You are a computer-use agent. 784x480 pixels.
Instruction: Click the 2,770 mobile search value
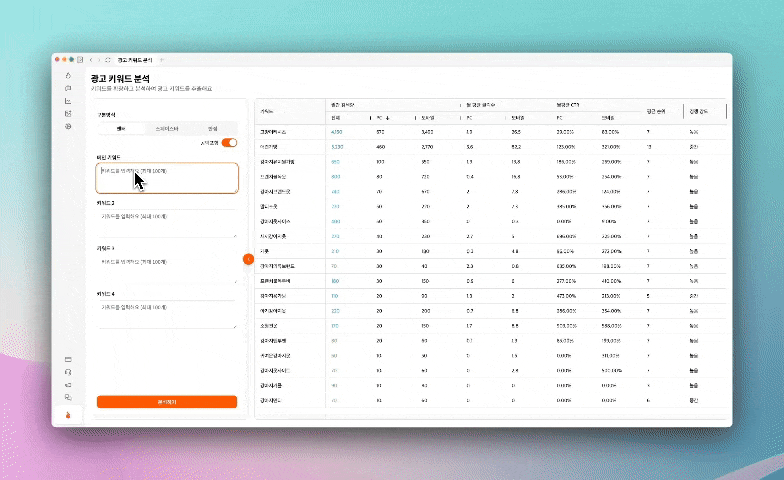tap(427, 147)
